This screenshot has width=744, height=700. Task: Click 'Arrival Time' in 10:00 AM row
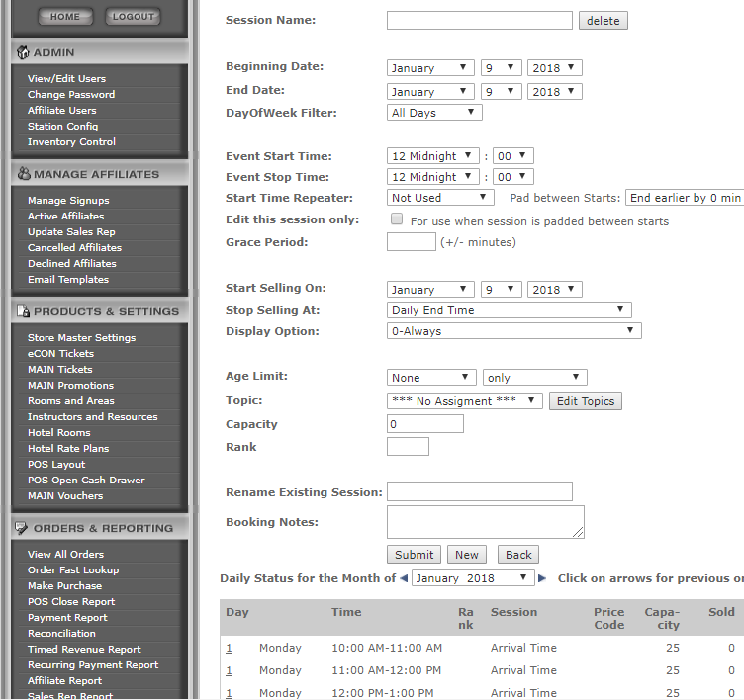point(523,648)
